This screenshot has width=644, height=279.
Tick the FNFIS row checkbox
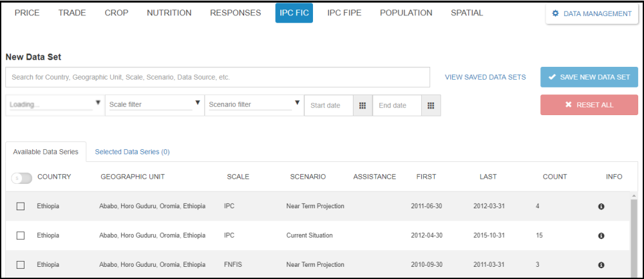click(21, 265)
